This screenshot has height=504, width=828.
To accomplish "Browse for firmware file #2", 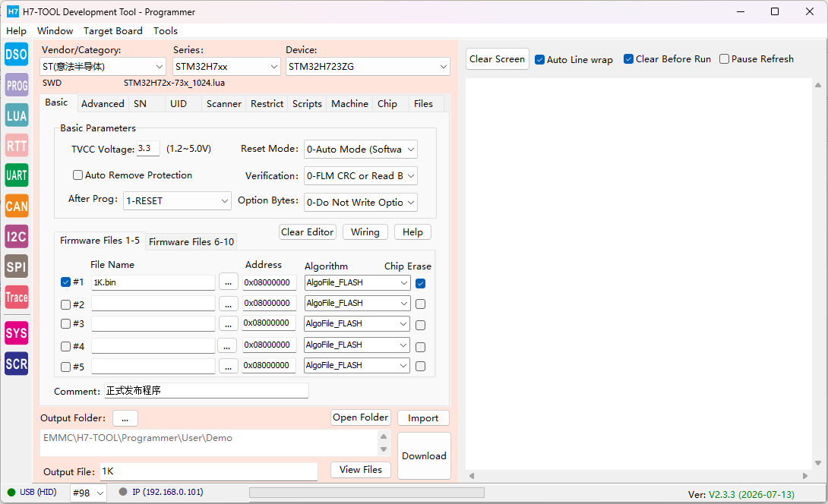I will point(228,304).
